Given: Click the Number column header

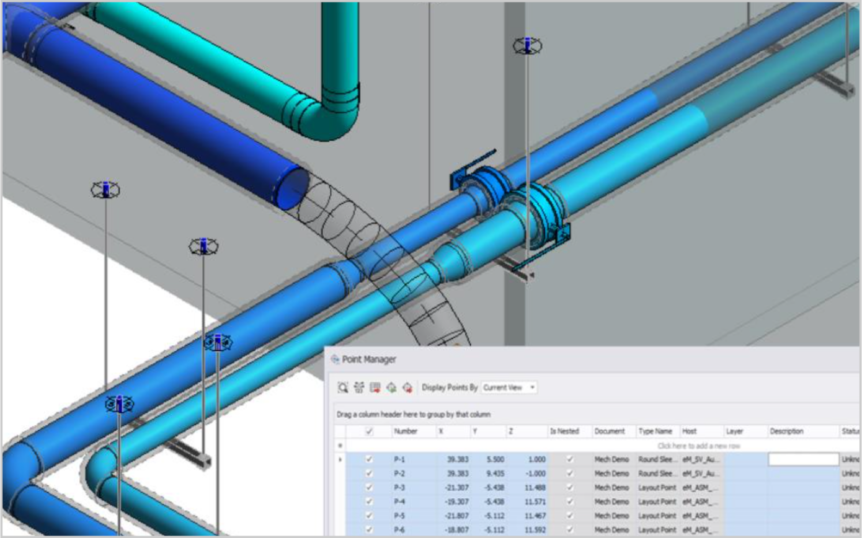Looking at the screenshot, I should (x=406, y=432).
